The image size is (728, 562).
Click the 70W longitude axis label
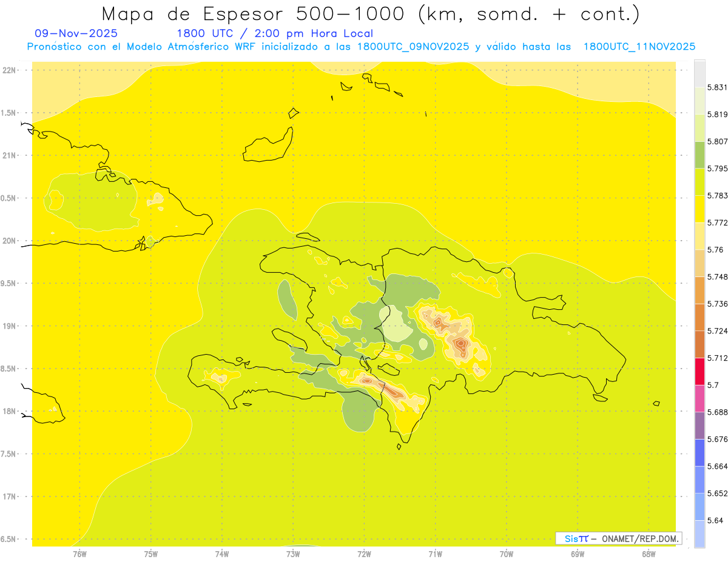point(507,554)
